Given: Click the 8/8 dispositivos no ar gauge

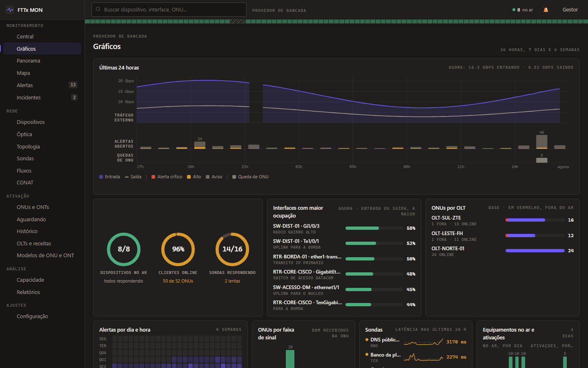Looking at the screenshot, I should click(124, 249).
